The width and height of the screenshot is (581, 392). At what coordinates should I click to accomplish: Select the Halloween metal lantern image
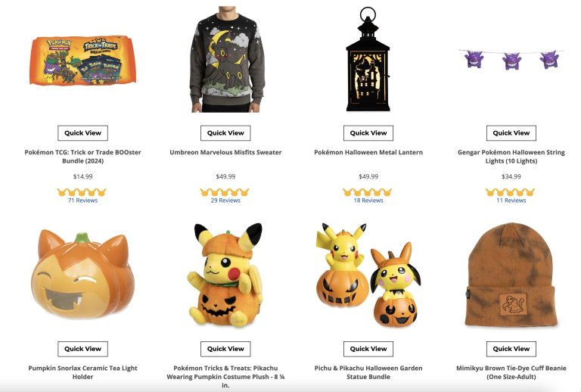[368, 59]
